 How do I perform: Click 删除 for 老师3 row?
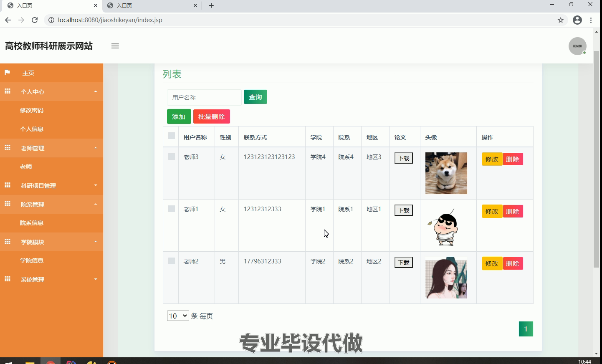click(513, 159)
